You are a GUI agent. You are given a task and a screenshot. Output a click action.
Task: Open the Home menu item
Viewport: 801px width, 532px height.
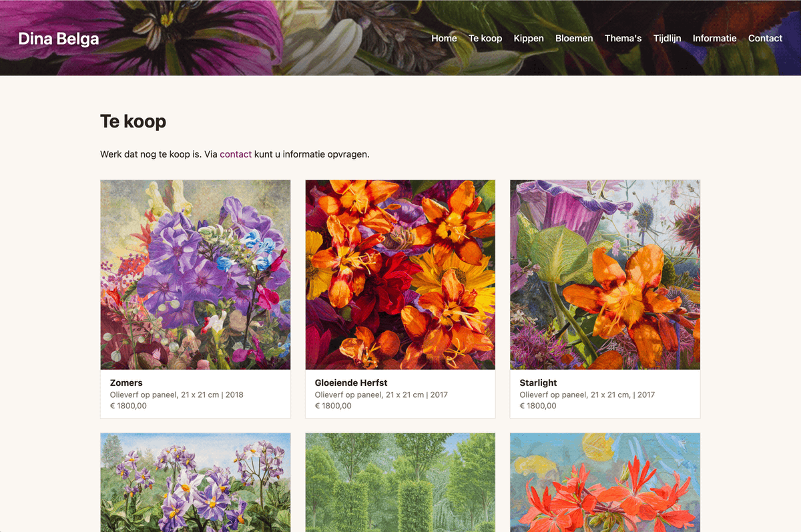click(444, 38)
